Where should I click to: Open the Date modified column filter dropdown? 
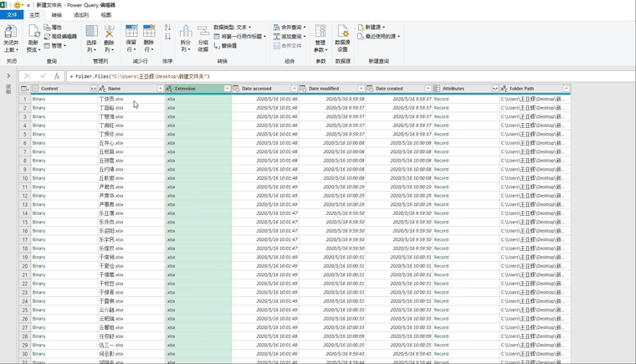pos(361,89)
